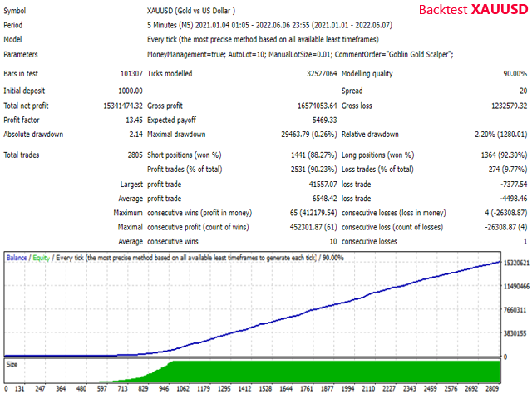Click the Model value 'Every tick (the most precise method...'
This screenshot has width=532, height=399.
[x=263, y=40]
